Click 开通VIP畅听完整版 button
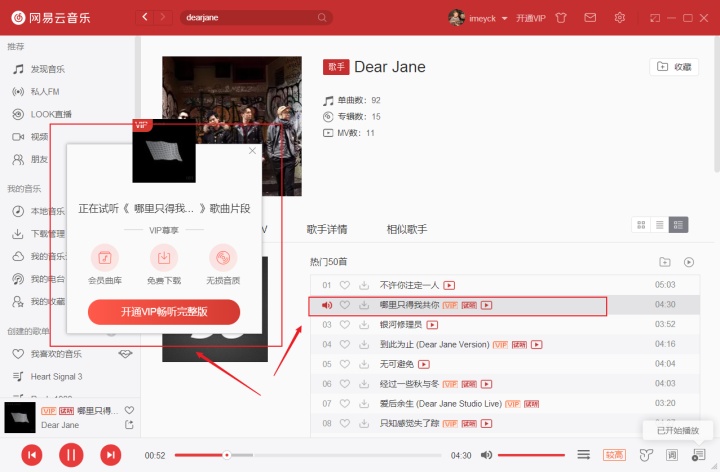Viewport: 720px width, 472px height. pos(164,312)
